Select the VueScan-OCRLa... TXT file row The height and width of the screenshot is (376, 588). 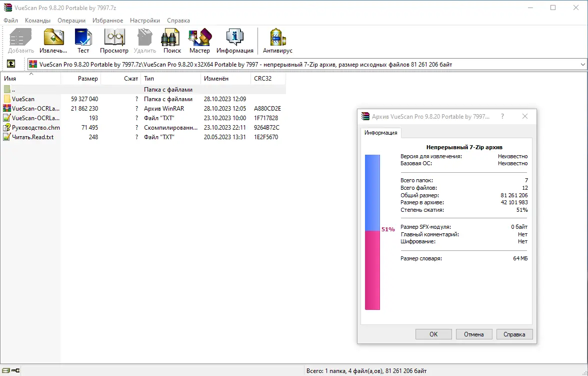(x=143, y=118)
